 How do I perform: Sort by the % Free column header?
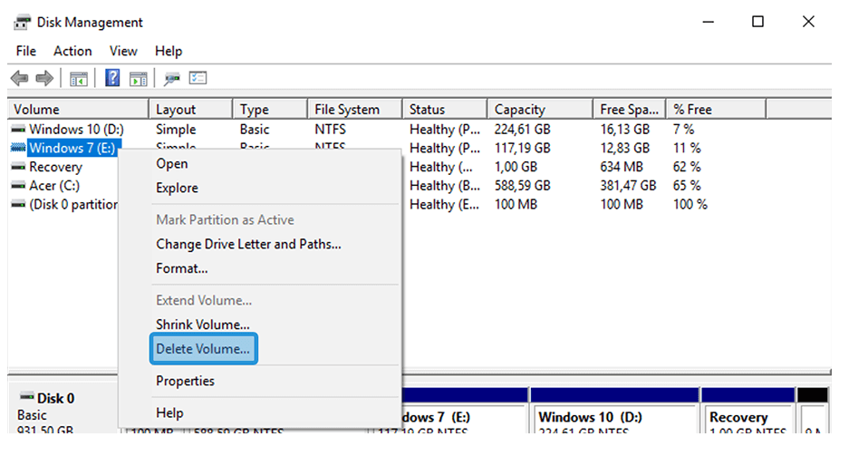(717, 109)
